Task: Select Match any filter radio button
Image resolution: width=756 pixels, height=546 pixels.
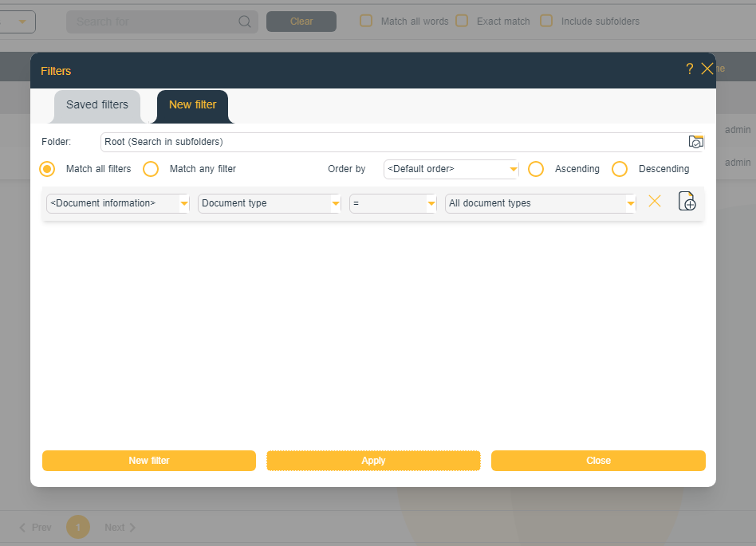Action: [151, 169]
